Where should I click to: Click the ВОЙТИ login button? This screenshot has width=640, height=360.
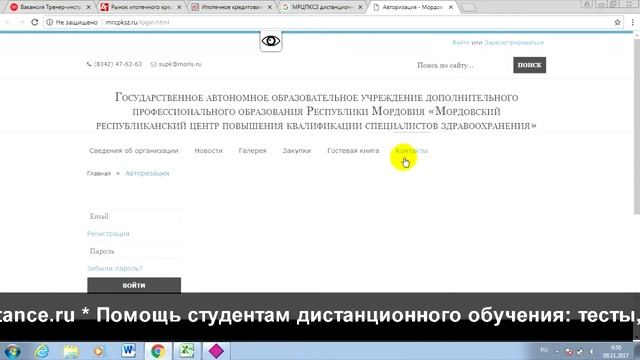[x=134, y=285]
